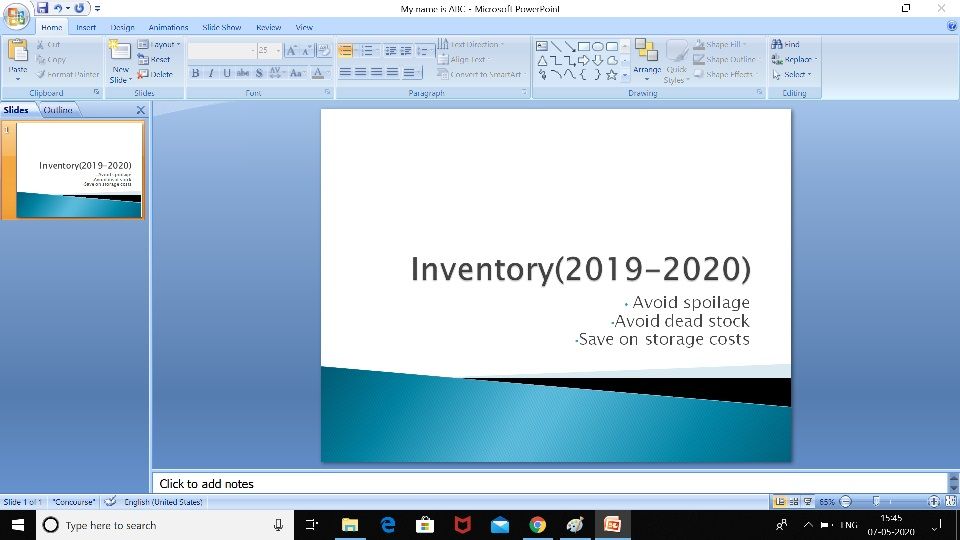Switch to the Outline pane tab
Viewport: 960px width, 540px height.
pos(58,110)
